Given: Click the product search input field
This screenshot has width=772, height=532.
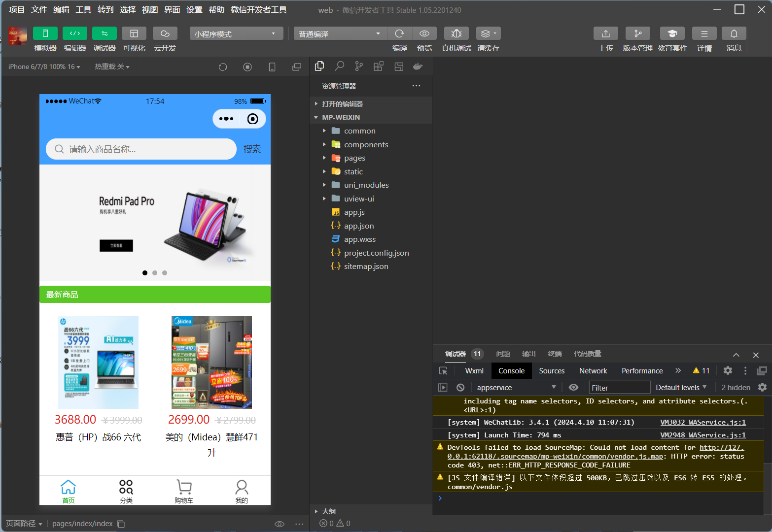Looking at the screenshot, I should coord(141,149).
